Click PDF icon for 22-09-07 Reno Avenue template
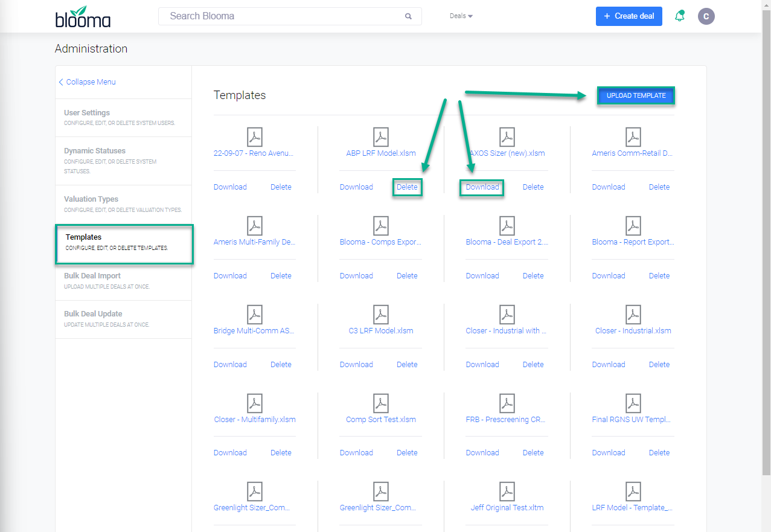This screenshot has height=532, width=771. pos(255,137)
